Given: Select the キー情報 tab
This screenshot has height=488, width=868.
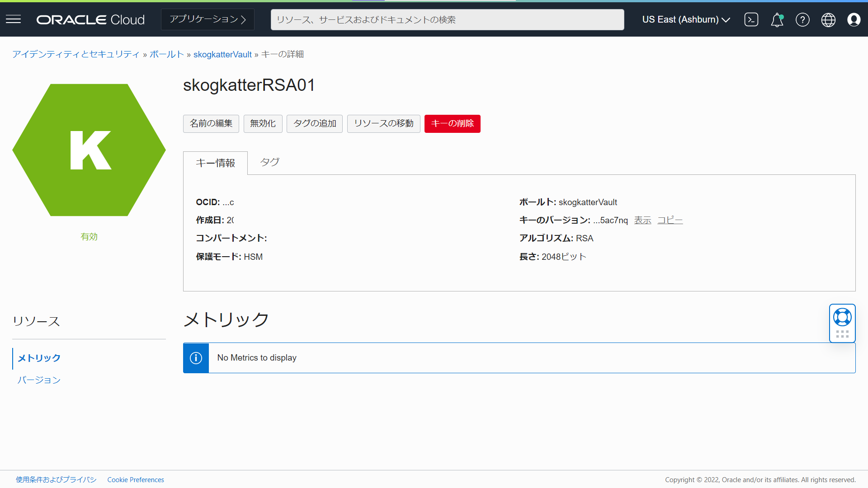Looking at the screenshot, I should [x=215, y=163].
